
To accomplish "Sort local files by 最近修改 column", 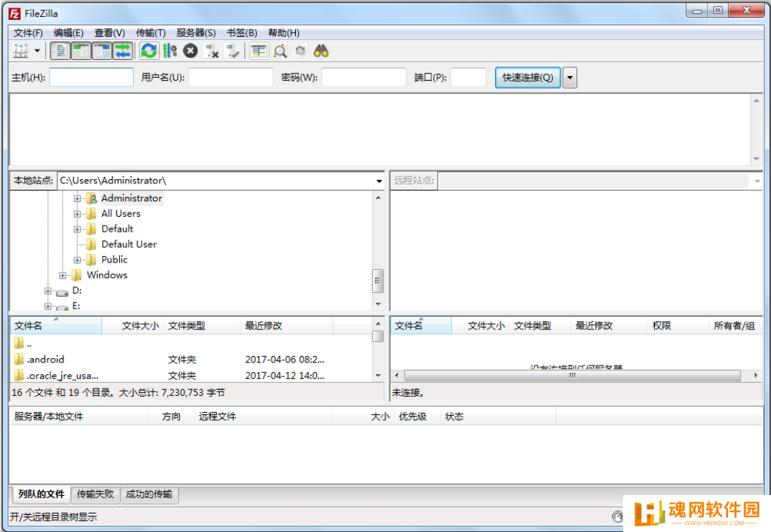I will point(286,326).
